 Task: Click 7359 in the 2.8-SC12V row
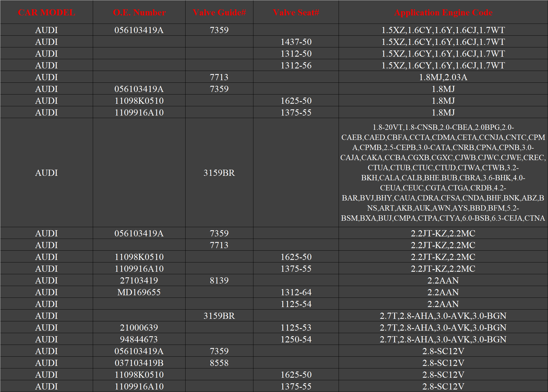pyautogui.click(x=219, y=351)
